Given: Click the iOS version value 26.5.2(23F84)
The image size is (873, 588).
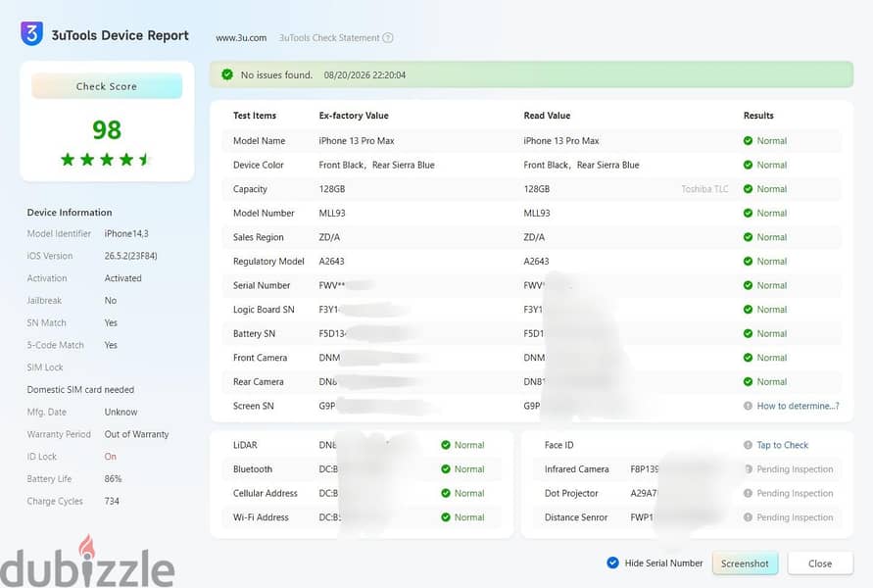Looking at the screenshot, I should [x=131, y=256].
